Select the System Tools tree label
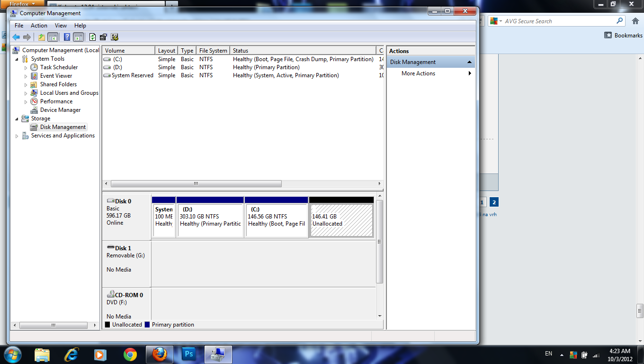The width and height of the screenshot is (644, 364). [48, 59]
